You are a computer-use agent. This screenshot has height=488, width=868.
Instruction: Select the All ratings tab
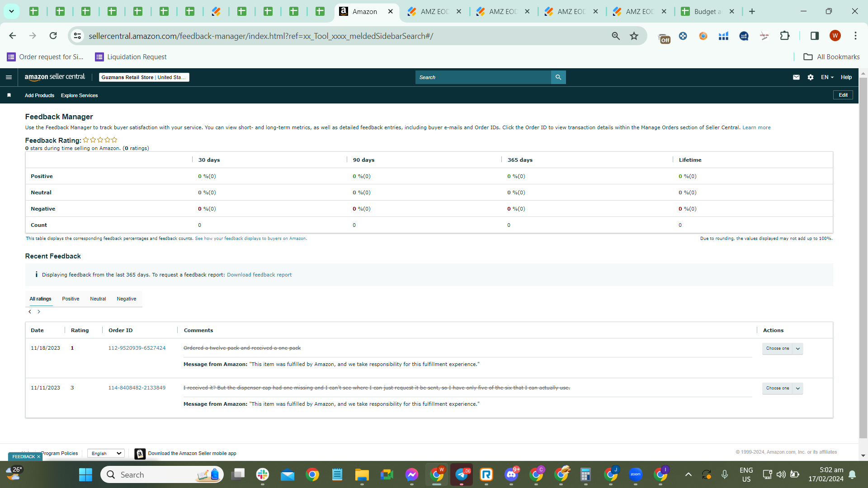[41, 299]
